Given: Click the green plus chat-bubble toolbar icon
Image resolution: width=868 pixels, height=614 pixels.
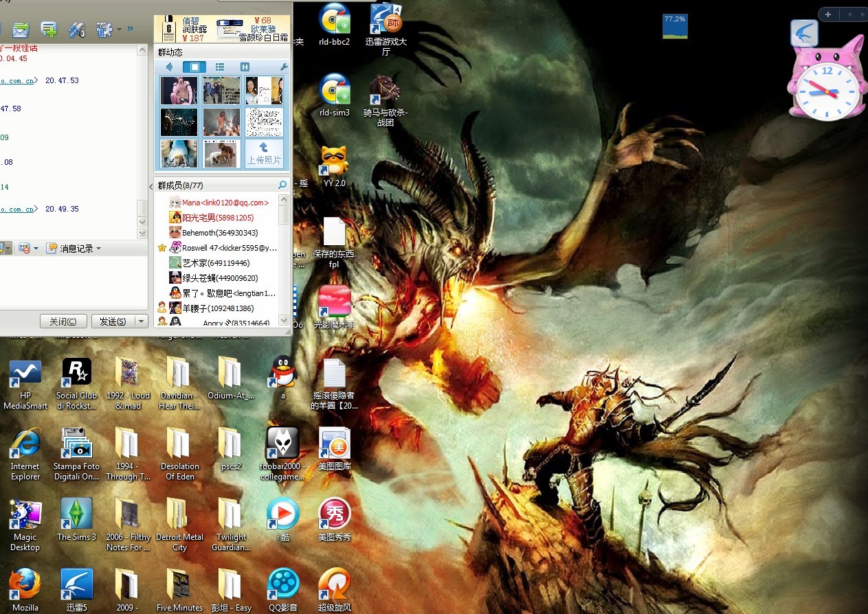Looking at the screenshot, I should point(49,30).
